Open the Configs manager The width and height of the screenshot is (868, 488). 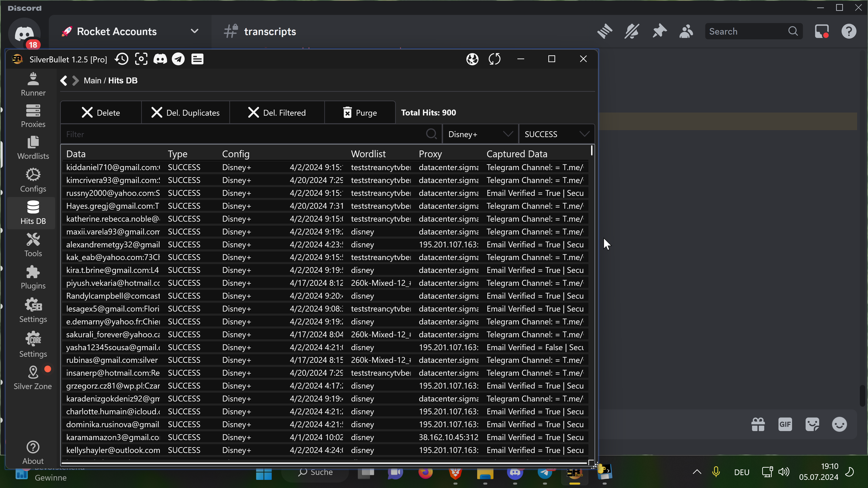tap(33, 180)
